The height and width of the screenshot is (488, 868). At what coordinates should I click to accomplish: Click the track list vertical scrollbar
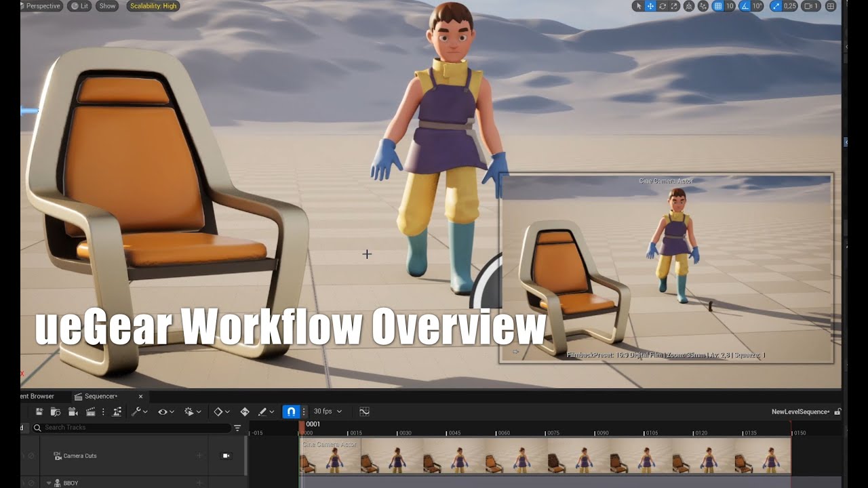245,455
